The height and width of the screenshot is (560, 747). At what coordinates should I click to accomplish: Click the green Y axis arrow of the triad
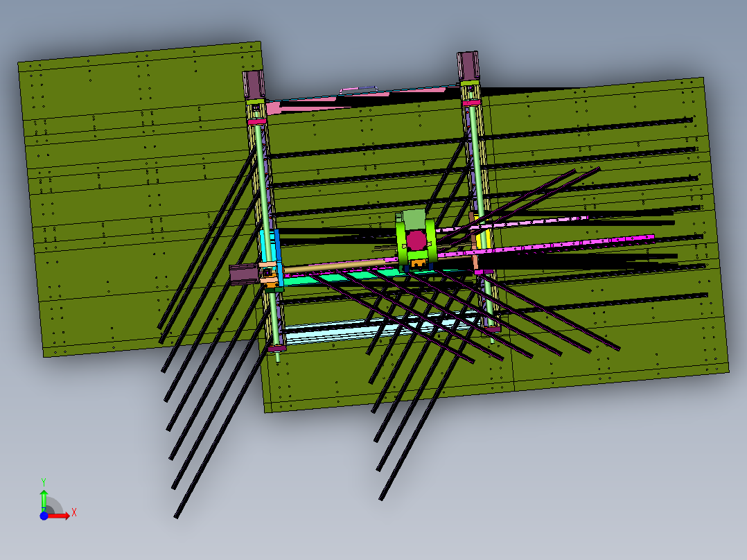pyautogui.click(x=44, y=500)
